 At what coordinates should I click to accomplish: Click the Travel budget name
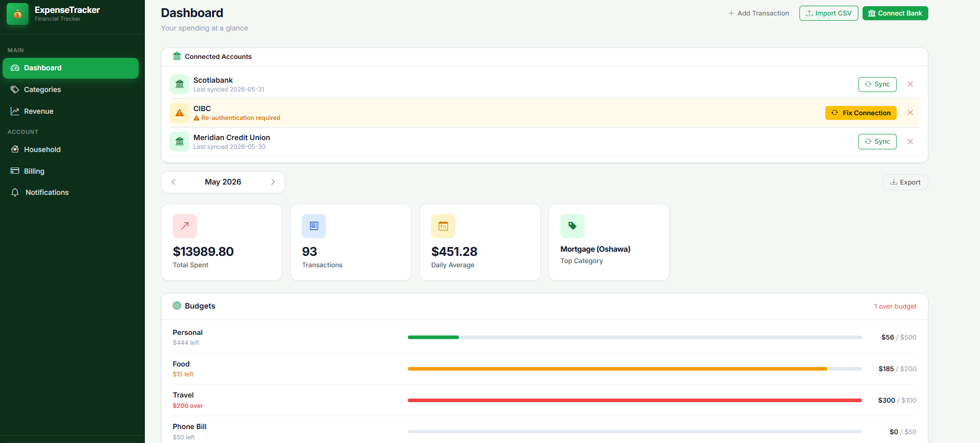(183, 395)
